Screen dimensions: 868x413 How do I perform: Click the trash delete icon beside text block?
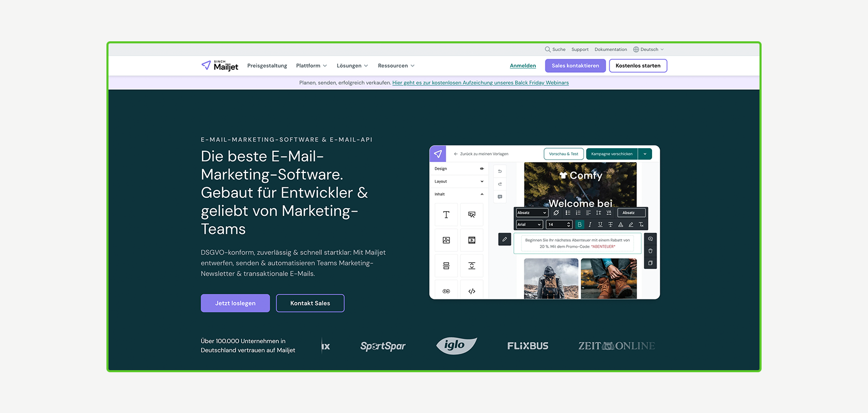point(650,251)
